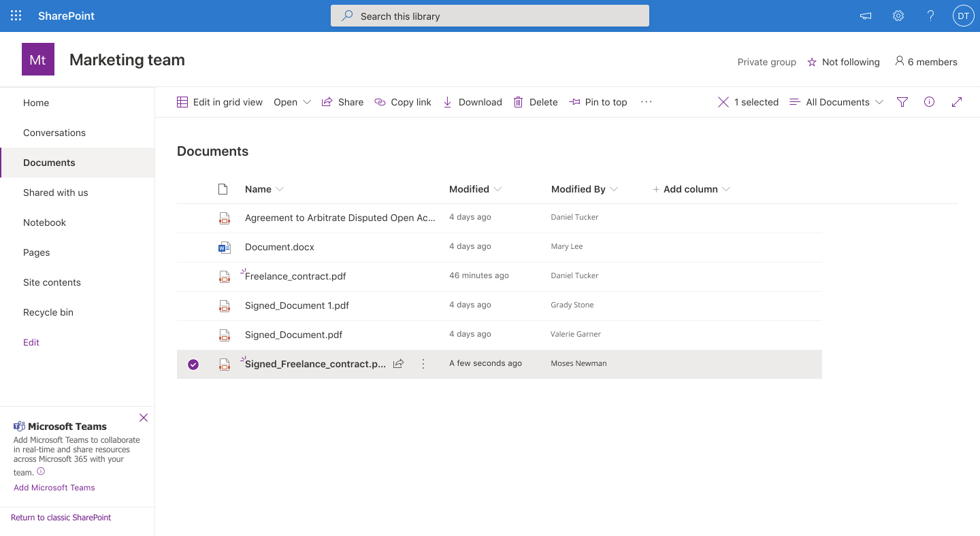Click the Word icon of Document.docx
This screenshot has height=536, width=980.
(224, 247)
